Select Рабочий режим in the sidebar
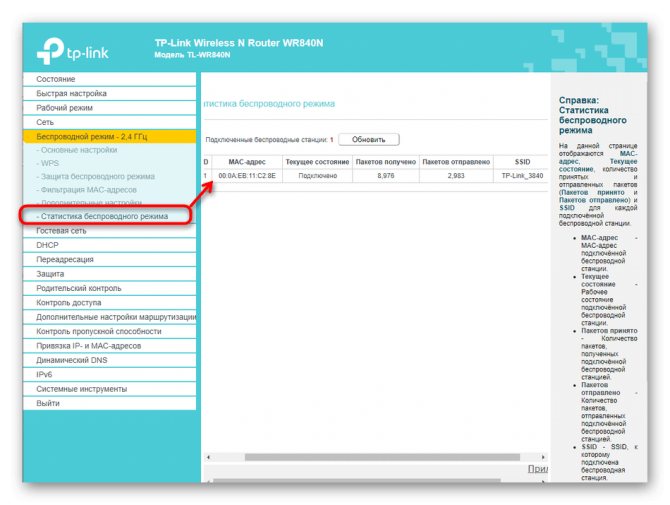670x505 pixels. click(110, 108)
